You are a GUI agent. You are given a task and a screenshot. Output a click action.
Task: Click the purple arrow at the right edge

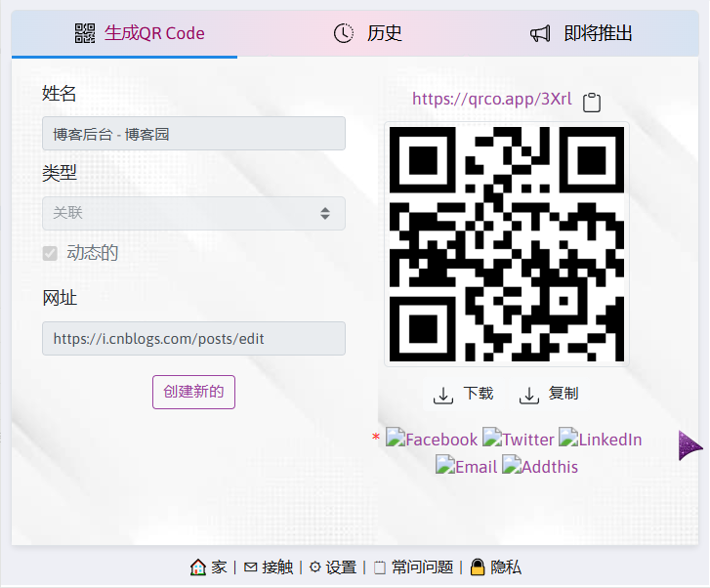pyautogui.click(x=690, y=445)
